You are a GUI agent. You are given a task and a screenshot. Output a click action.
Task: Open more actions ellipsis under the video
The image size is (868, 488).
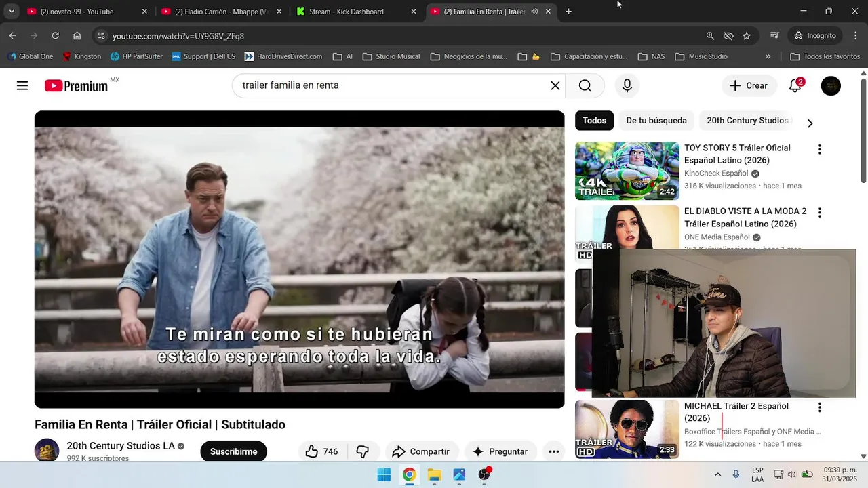pos(553,451)
